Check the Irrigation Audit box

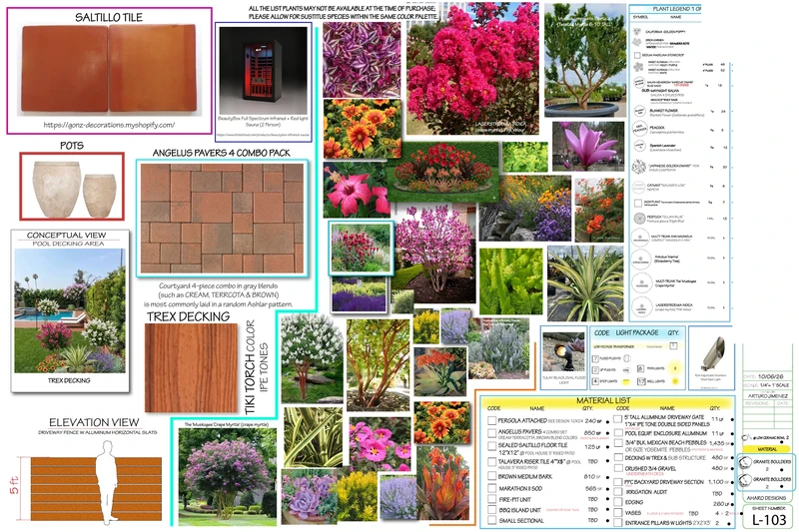(617, 492)
